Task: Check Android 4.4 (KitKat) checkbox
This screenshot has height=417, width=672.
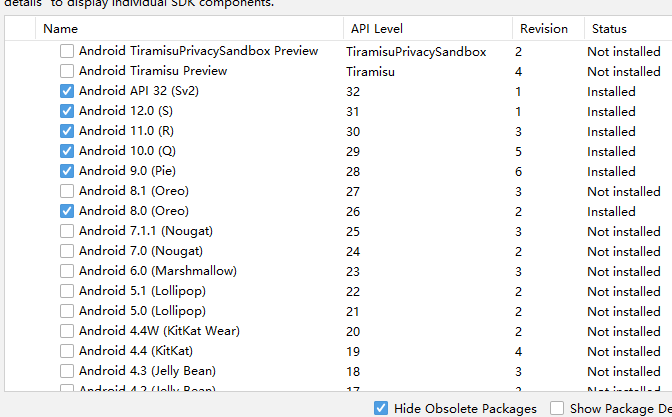Action: pos(66,351)
